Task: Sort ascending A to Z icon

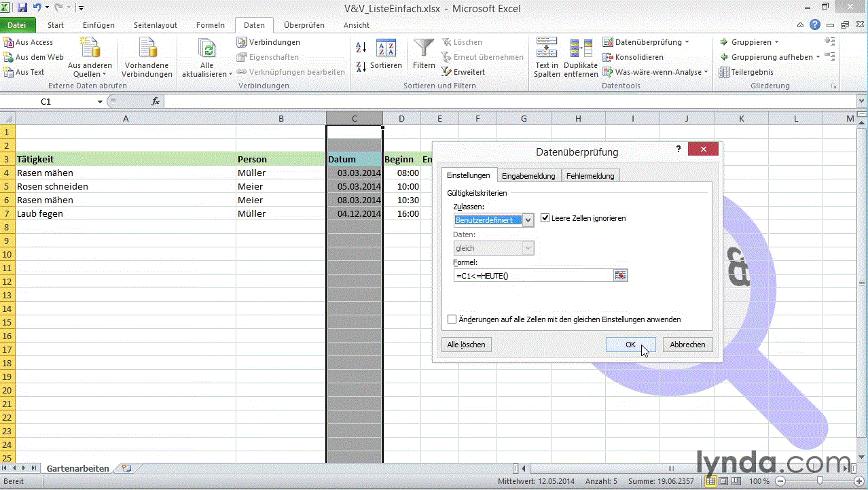Action: tap(361, 48)
